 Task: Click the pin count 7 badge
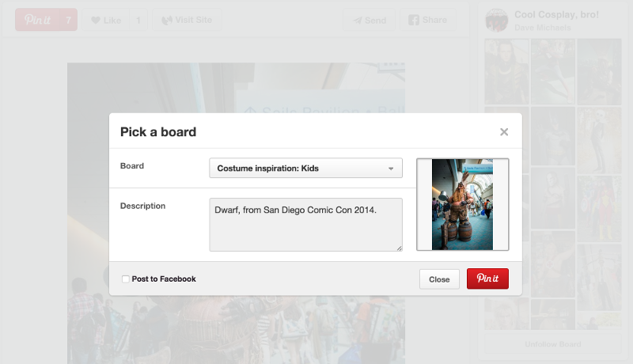[68, 20]
